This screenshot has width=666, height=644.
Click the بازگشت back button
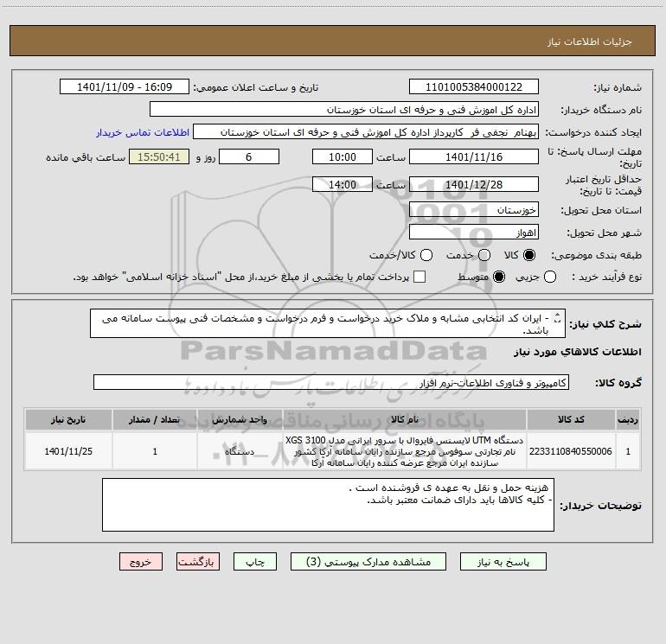coord(198,562)
